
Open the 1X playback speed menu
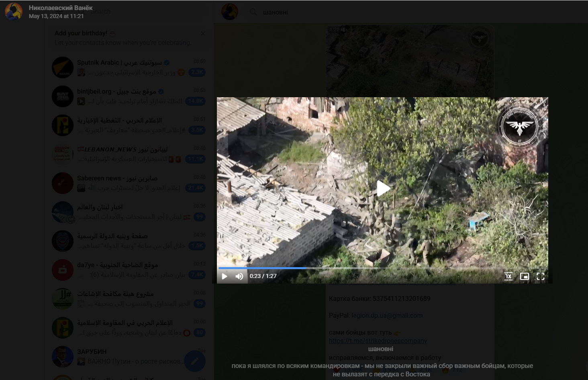pyautogui.click(x=508, y=276)
